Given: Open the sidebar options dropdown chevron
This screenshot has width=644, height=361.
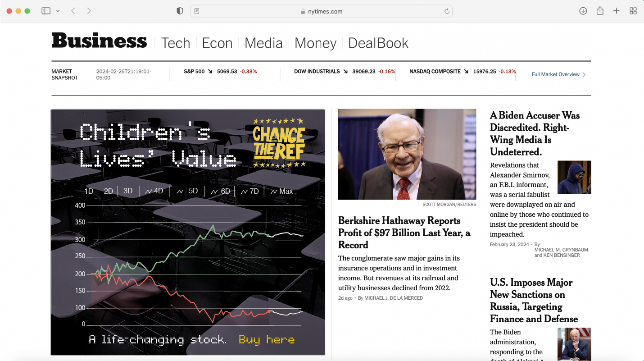Looking at the screenshot, I should pyautogui.click(x=58, y=11).
